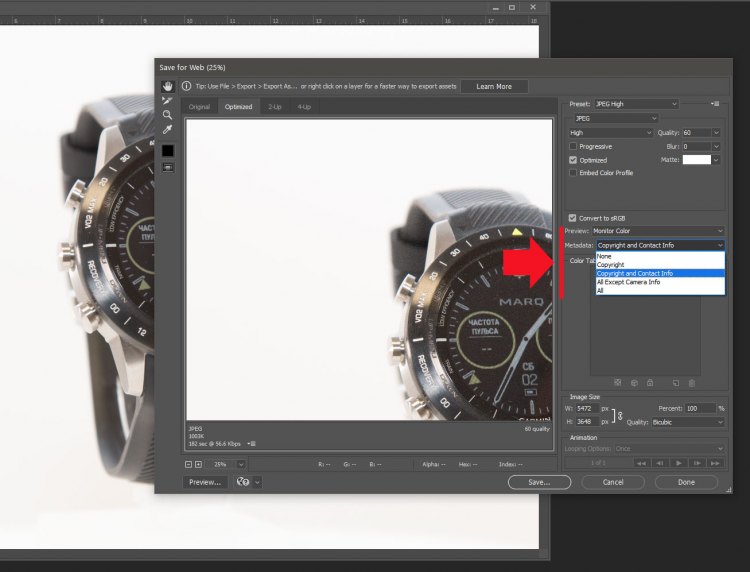
Task: Switch to the 2-Up tab
Action: click(275, 107)
